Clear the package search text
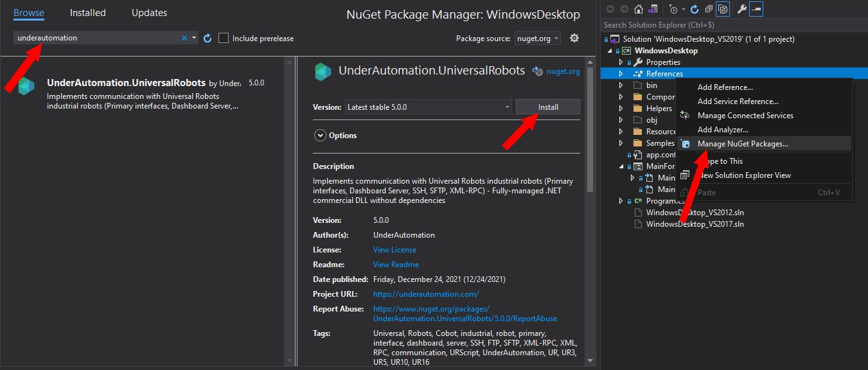Image resolution: width=868 pixels, height=370 pixels. (x=184, y=38)
